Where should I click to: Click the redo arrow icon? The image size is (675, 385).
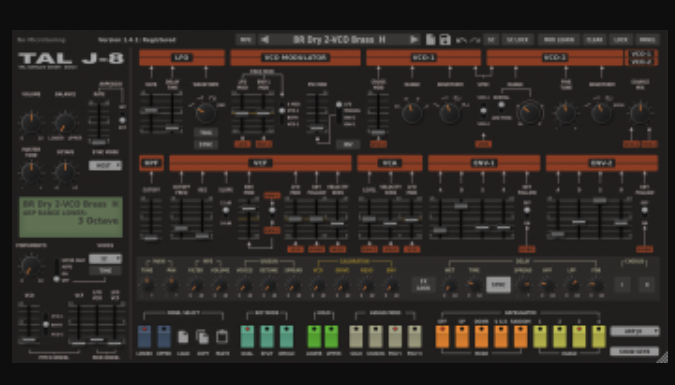point(475,40)
